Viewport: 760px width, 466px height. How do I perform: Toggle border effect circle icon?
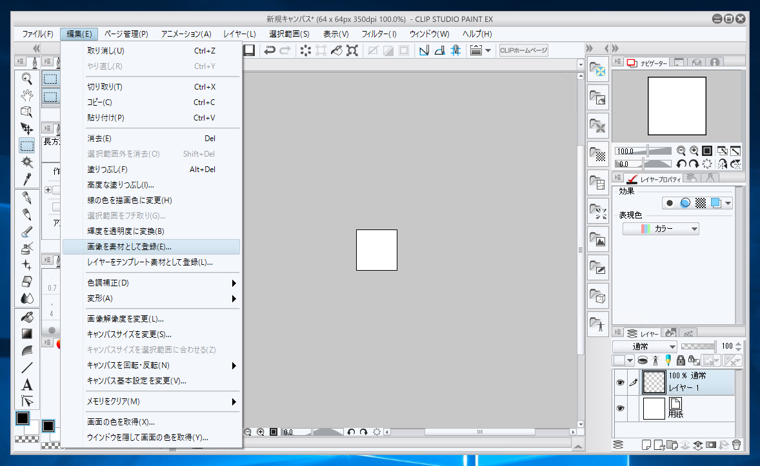pos(669,203)
